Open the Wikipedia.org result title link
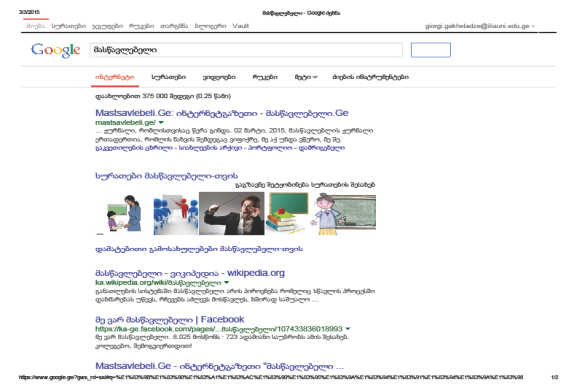 190,273
